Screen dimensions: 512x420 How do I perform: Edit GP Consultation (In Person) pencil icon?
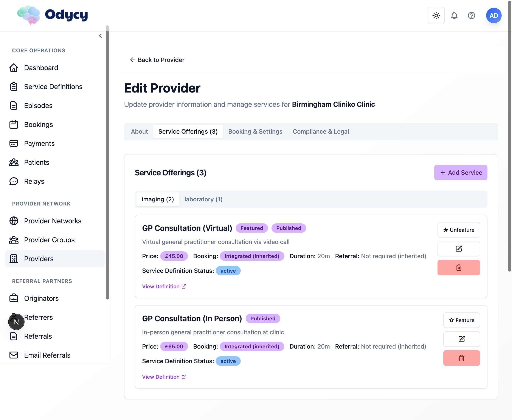tap(461, 339)
